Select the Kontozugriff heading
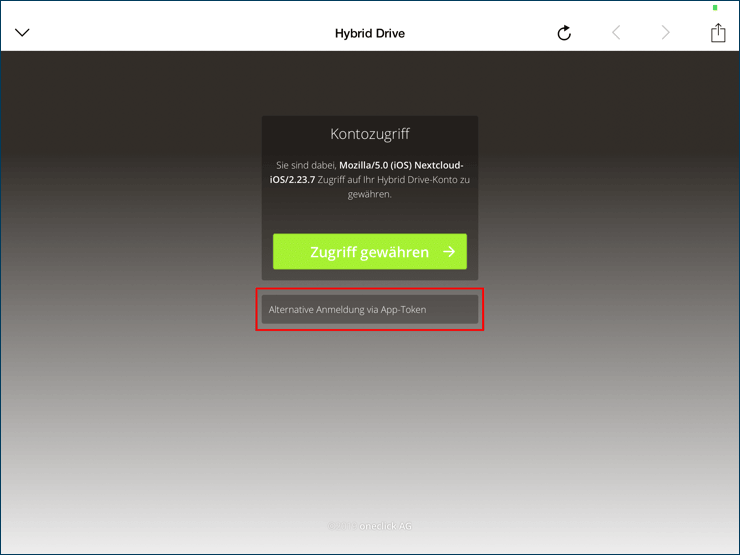The height and width of the screenshot is (555, 740). coord(369,134)
